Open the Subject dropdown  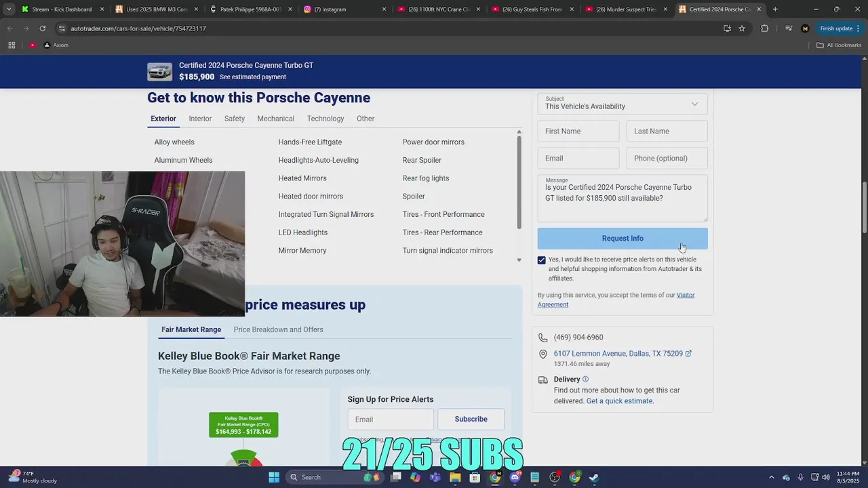623,104
